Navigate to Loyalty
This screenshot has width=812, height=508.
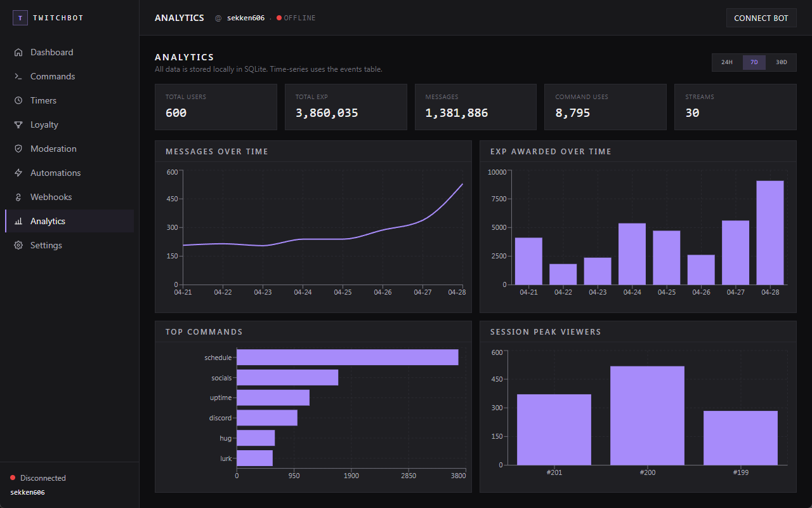click(x=70, y=124)
